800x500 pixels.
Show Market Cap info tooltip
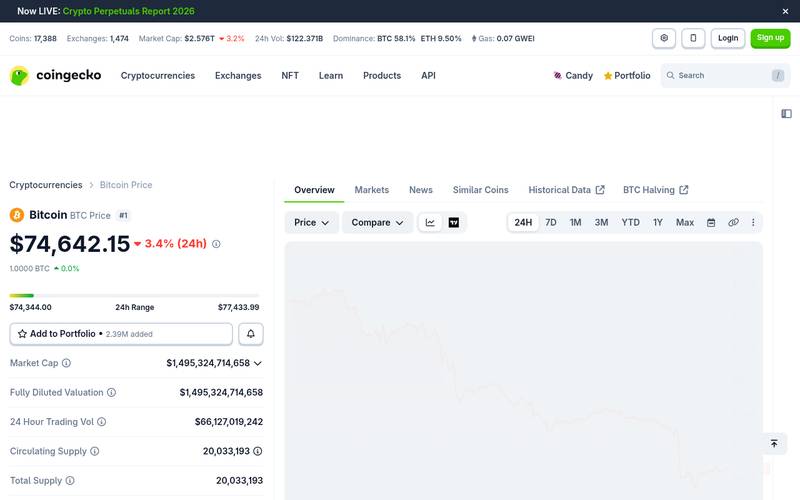[66, 363]
